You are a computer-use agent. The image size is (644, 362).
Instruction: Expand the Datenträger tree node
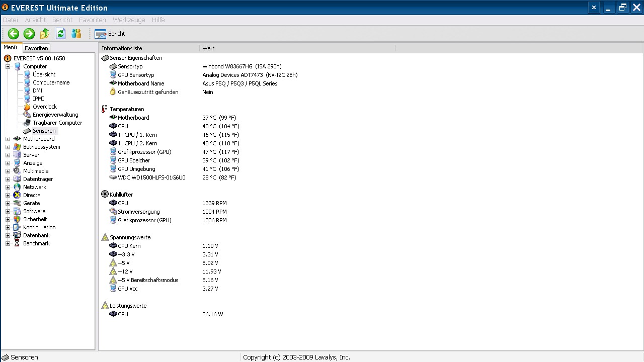pyautogui.click(x=8, y=179)
